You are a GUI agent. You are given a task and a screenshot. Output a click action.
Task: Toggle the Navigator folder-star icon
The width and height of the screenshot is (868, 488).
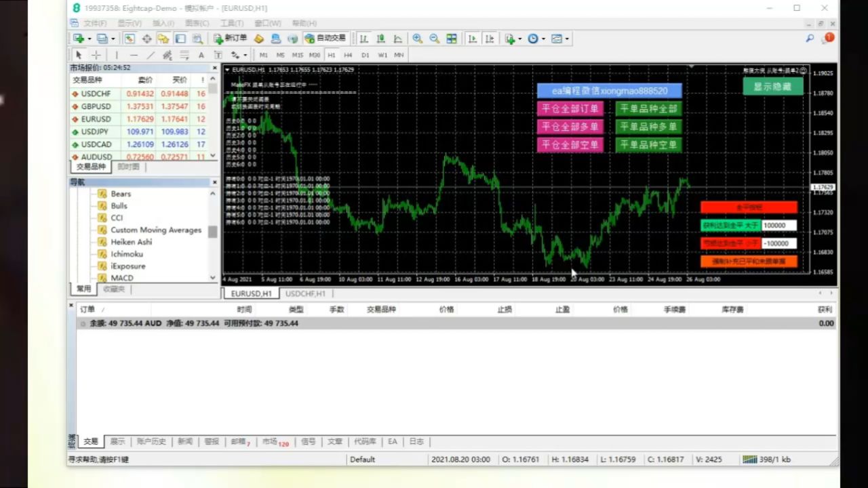[163, 39]
